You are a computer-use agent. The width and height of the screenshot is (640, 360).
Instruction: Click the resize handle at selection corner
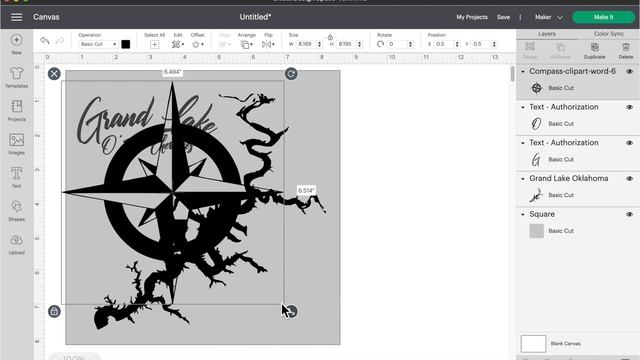[291, 311]
